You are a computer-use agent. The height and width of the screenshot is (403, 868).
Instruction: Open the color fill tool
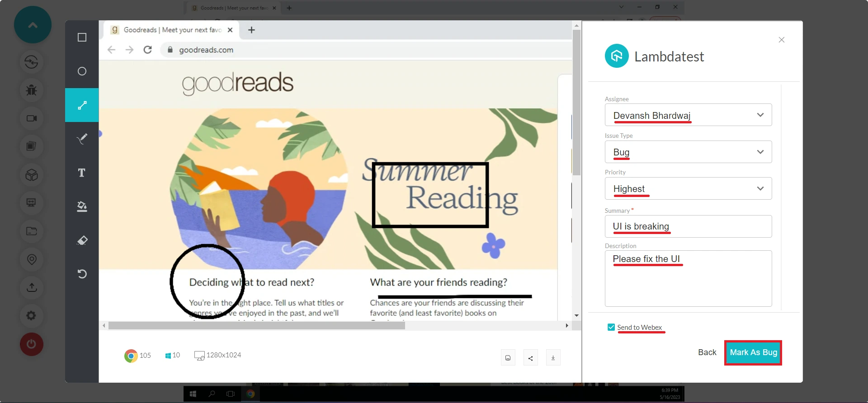coord(82,206)
